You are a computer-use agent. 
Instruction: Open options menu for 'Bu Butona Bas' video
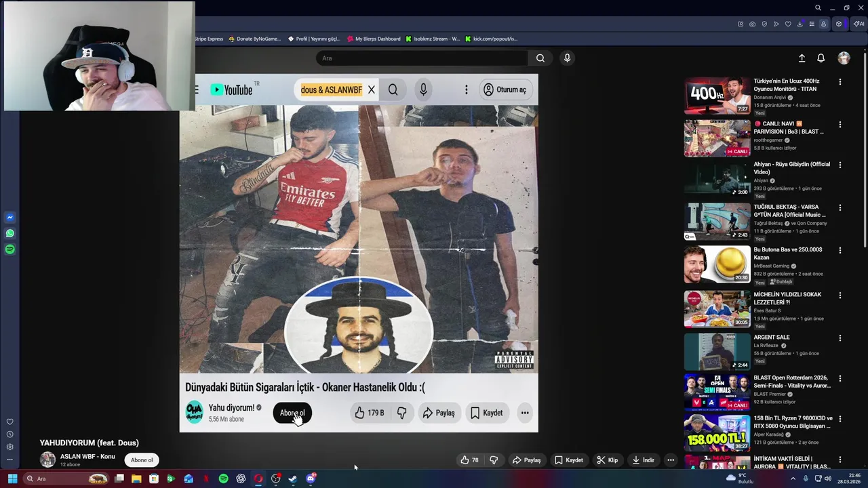(x=840, y=250)
